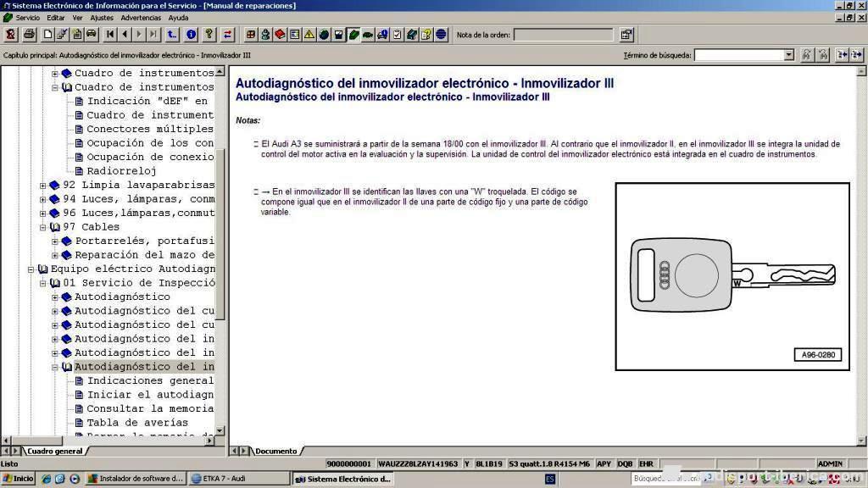Image resolution: width=868 pixels, height=488 pixels.
Task: Select 'Conectores múltiples' tree item
Action: click(150, 129)
